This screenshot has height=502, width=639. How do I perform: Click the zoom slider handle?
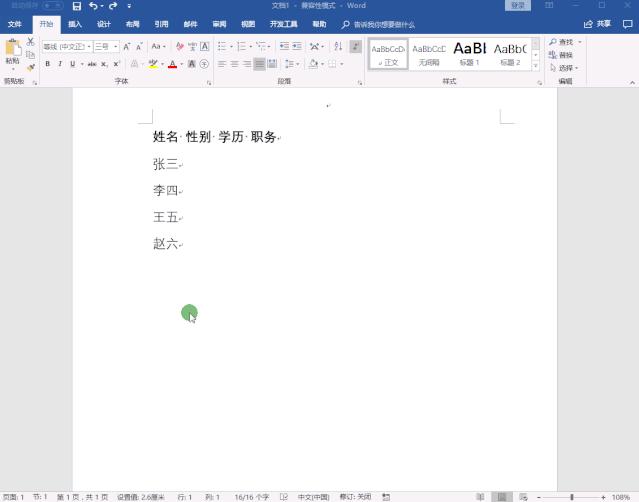point(572,497)
